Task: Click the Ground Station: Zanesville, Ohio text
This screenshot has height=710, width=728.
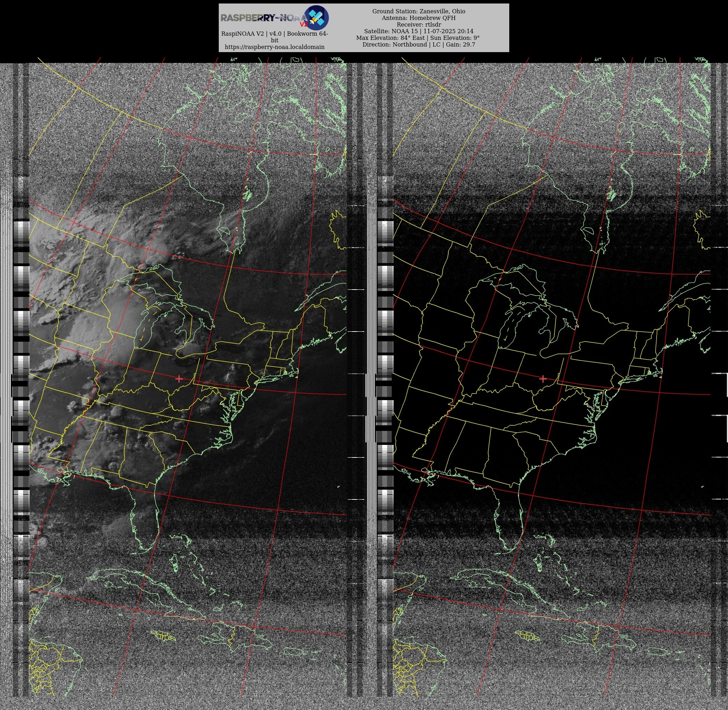Action: click(418, 11)
